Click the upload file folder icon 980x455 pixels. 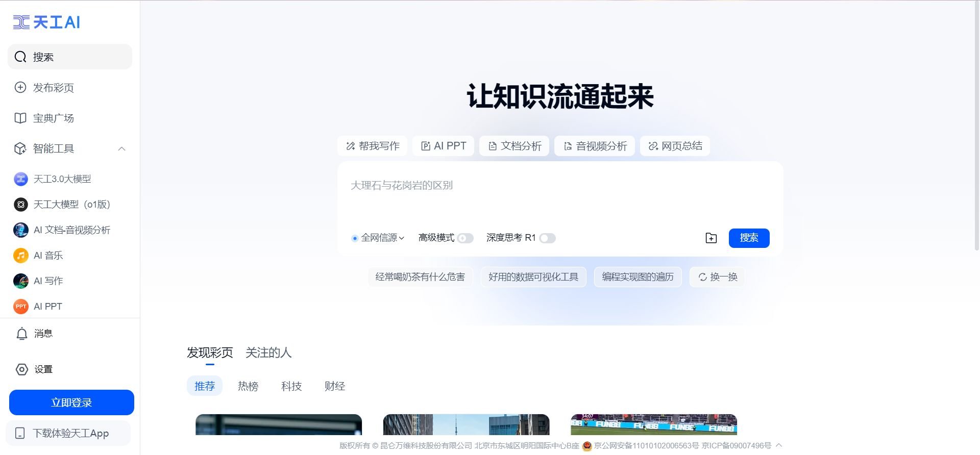[711, 238]
